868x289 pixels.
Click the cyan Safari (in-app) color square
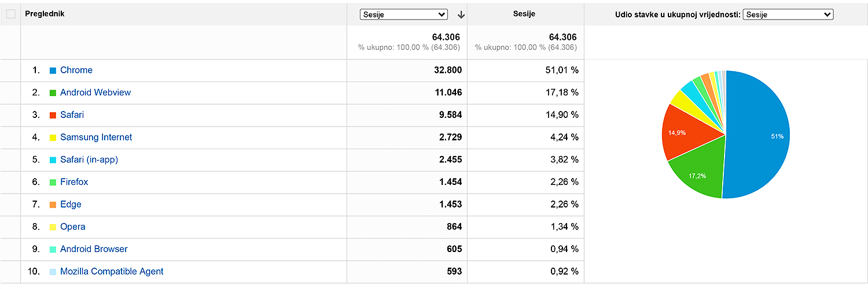coord(53,160)
